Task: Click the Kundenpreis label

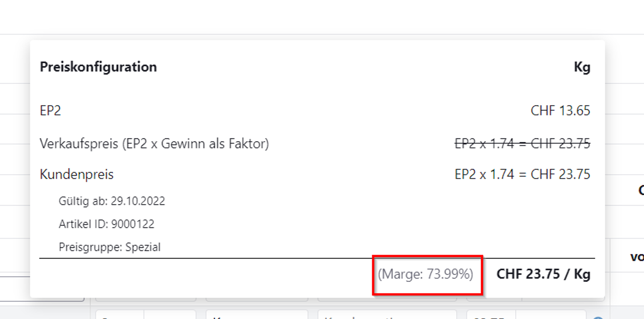Action: 77,174
